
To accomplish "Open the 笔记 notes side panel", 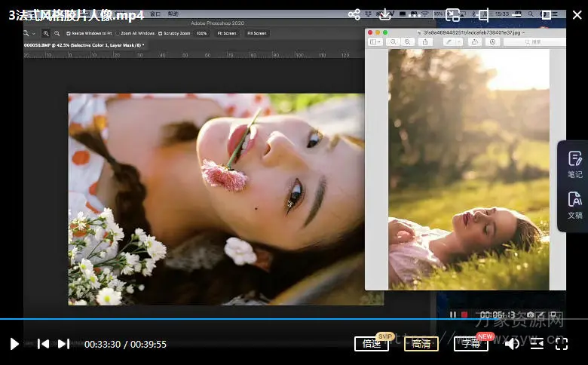I will tap(574, 164).
